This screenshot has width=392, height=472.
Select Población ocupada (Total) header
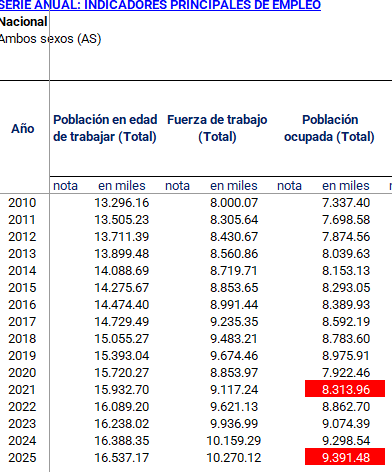(330, 128)
